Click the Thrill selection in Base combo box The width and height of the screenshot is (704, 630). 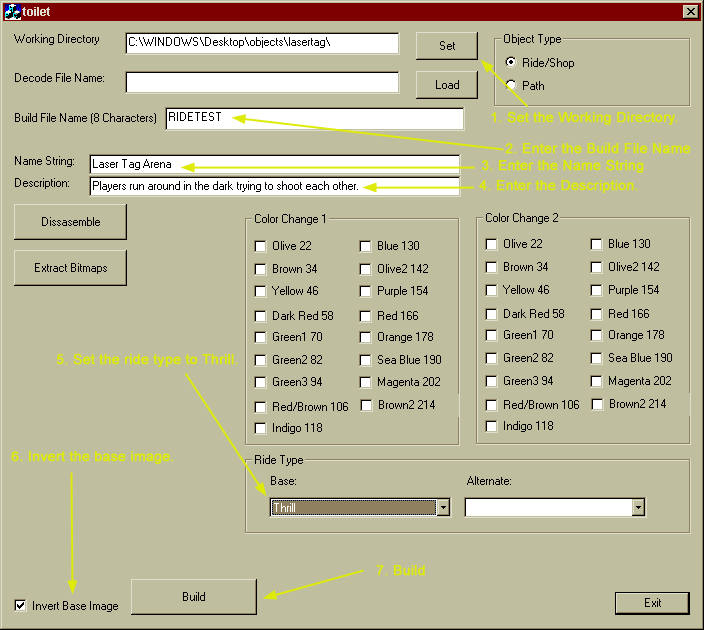point(354,507)
